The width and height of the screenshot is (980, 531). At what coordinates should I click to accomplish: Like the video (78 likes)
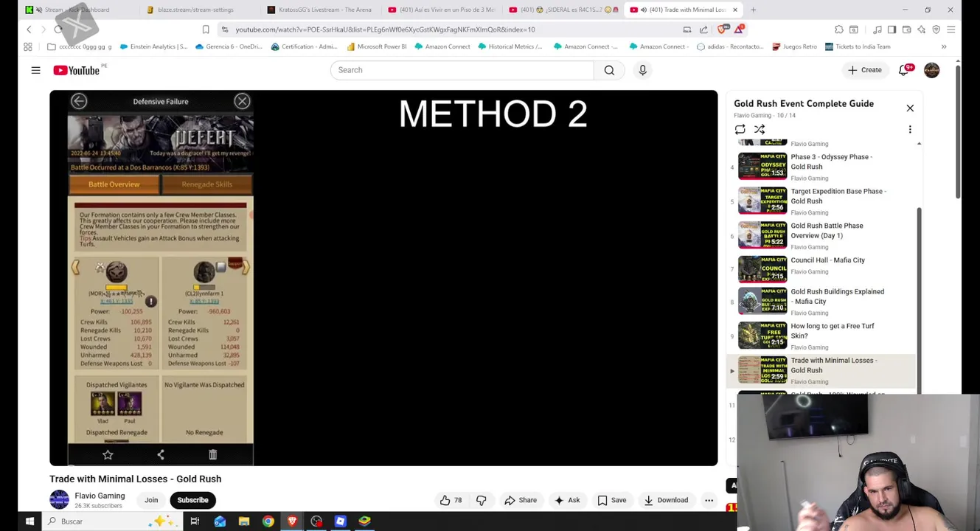click(x=451, y=500)
